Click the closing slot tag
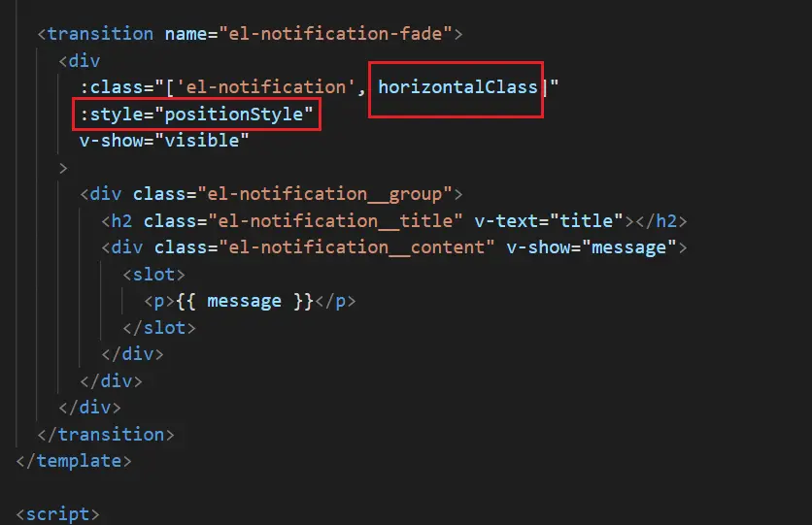Screen dimensions: 812x525 click(x=159, y=328)
